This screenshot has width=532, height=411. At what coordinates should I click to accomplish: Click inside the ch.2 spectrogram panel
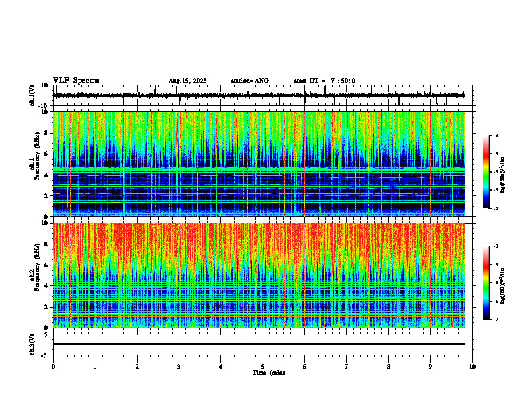(x=259, y=275)
